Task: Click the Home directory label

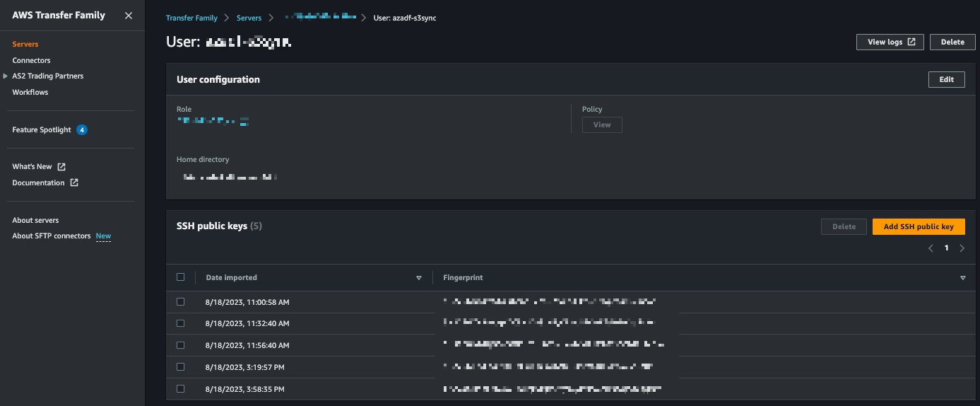Action: point(203,160)
